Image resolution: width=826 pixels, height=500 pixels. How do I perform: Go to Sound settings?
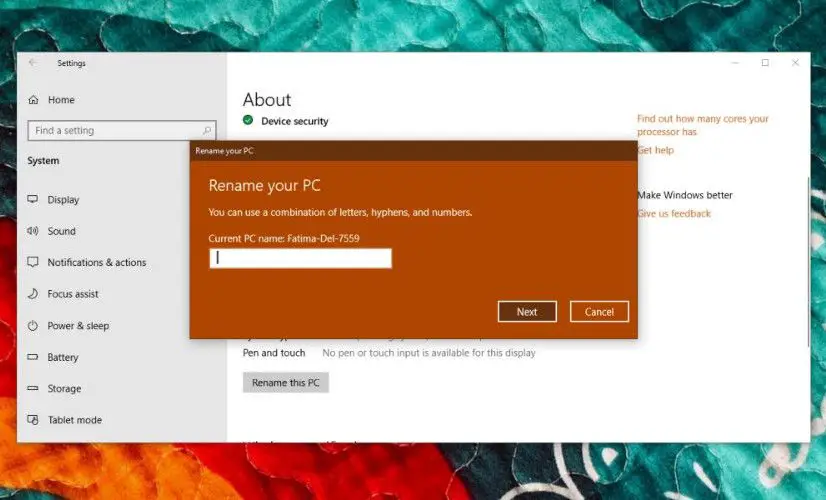tap(61, 231)
